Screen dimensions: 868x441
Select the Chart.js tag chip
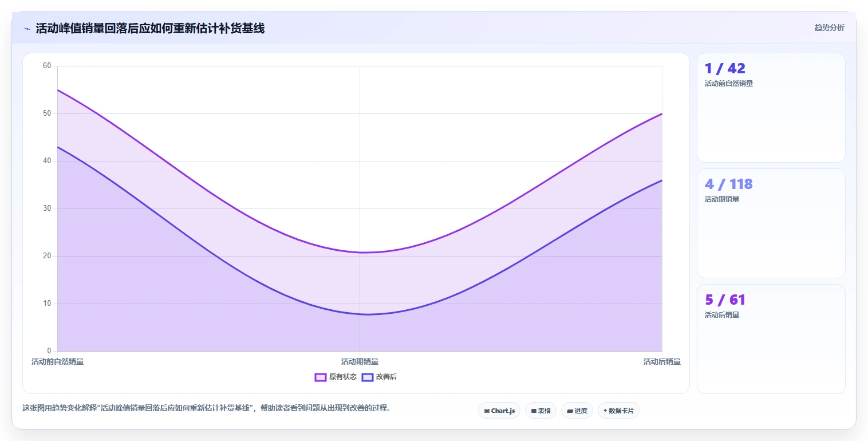(x=499, y=411)
